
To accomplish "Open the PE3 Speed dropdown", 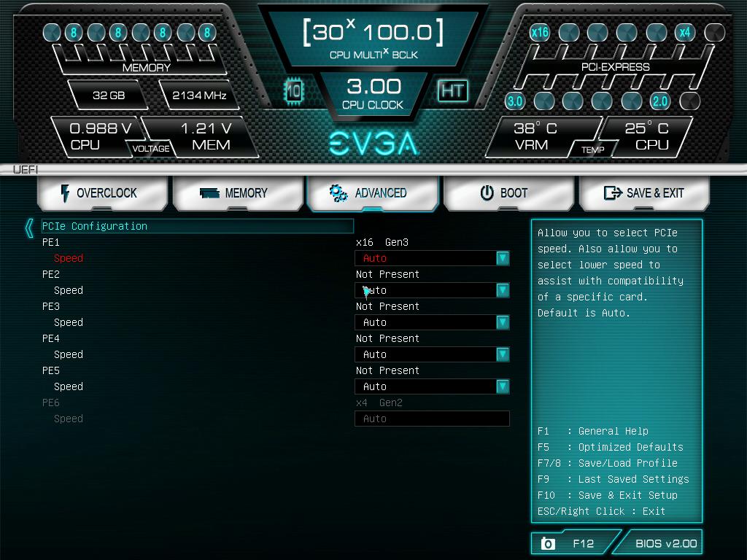I will 503,322.
